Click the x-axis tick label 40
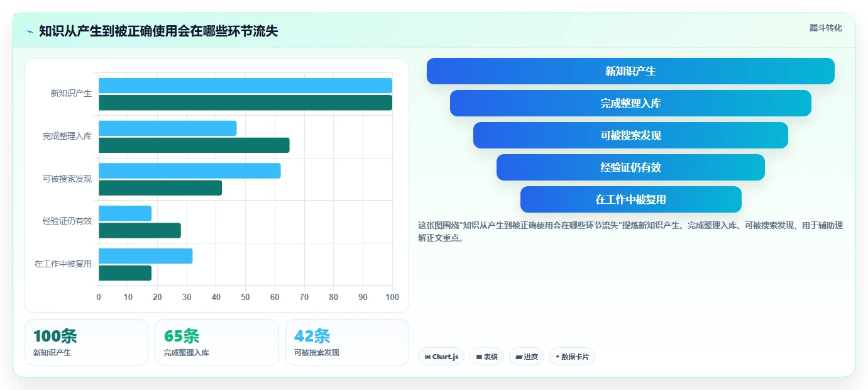 (216, 297)
